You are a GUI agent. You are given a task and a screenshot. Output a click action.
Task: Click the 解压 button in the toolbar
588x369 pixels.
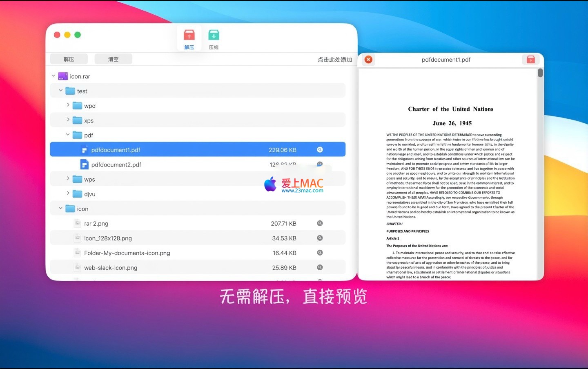click(x=69, y=59)
